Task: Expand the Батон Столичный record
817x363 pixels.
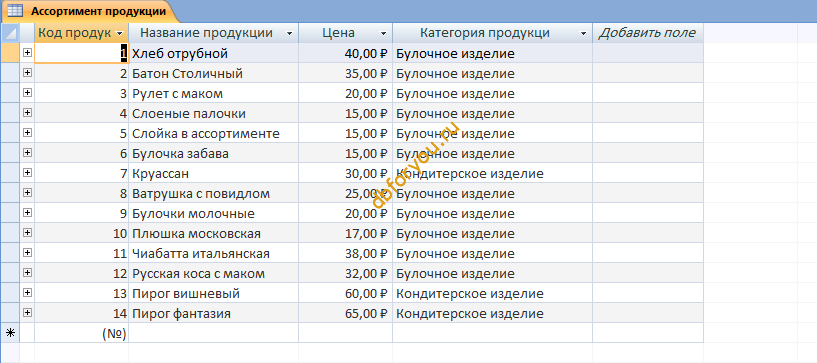Action: 27,73
